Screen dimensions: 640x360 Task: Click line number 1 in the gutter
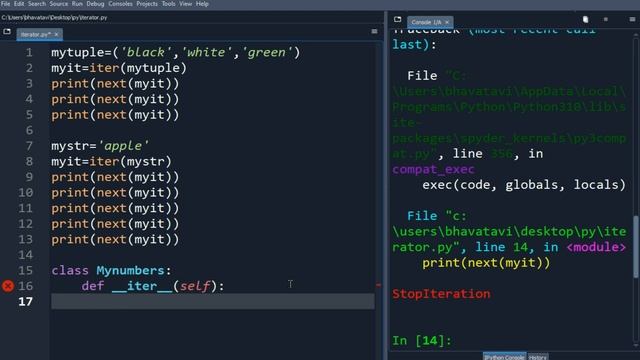click(29, 53)
